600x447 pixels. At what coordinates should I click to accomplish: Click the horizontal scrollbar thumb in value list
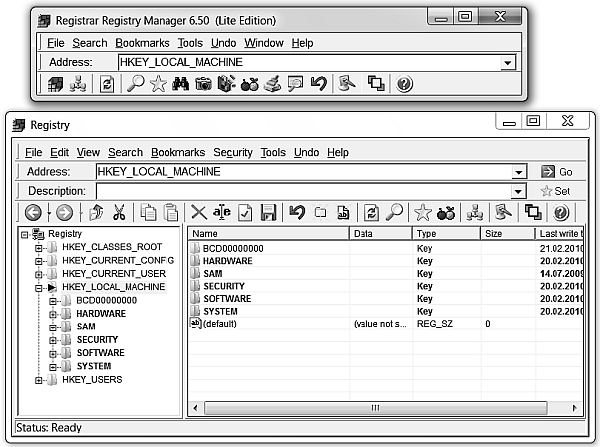(375, 408)
